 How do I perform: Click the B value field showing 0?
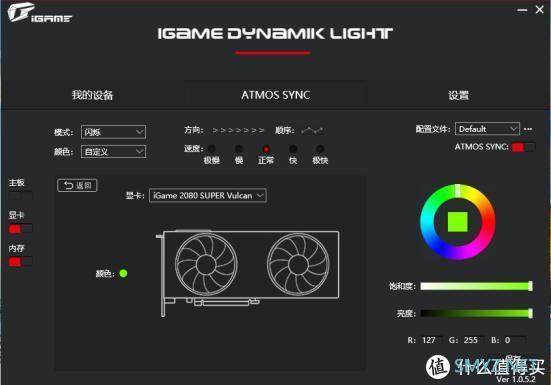coord(515,340)
